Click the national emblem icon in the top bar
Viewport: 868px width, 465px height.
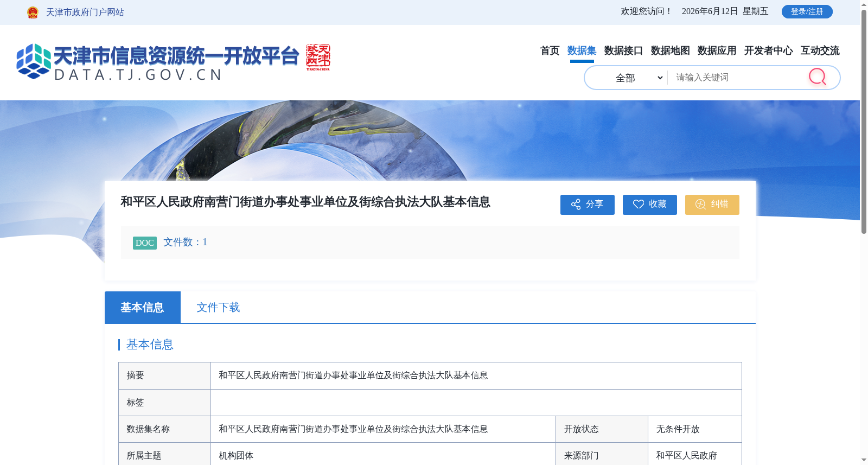[x=33, y=12]
